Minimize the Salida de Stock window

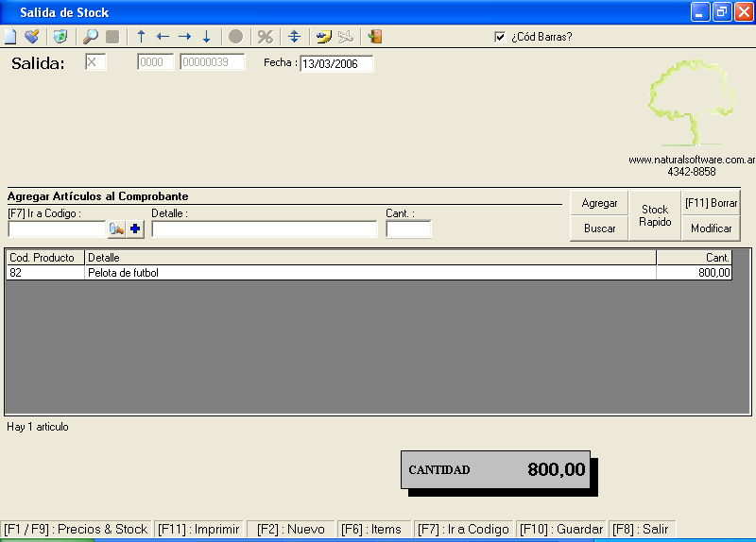pos(699,12)
